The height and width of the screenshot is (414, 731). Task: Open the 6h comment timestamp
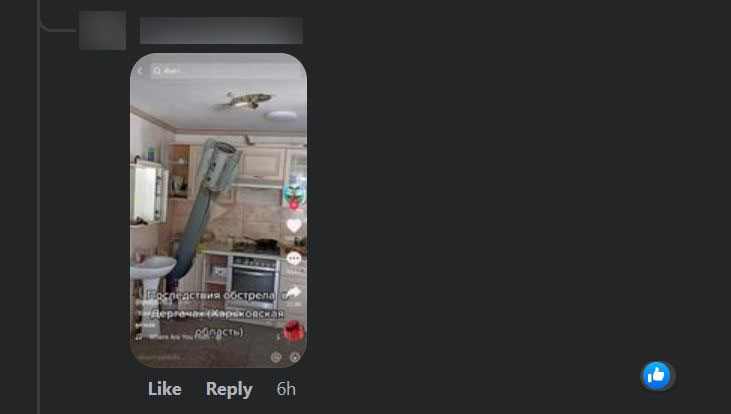coord(286,389)
